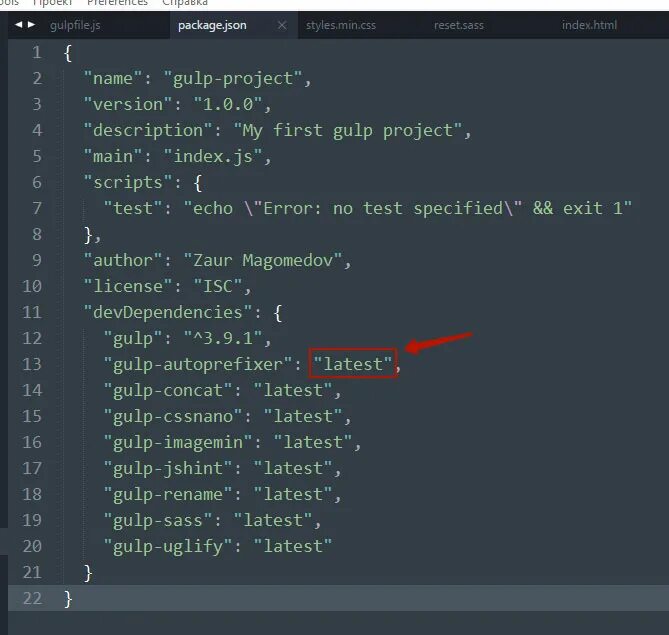
Task: Open the Справка menu
Action: 185,3
